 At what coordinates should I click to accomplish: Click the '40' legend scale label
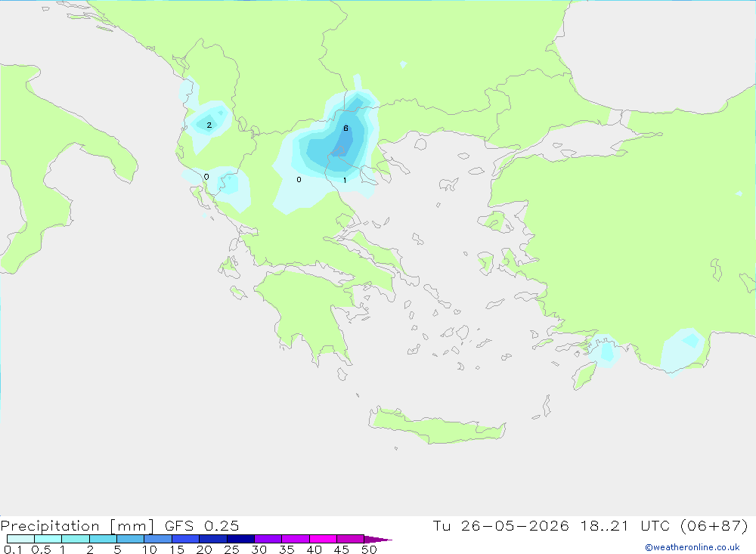[314, 549]
